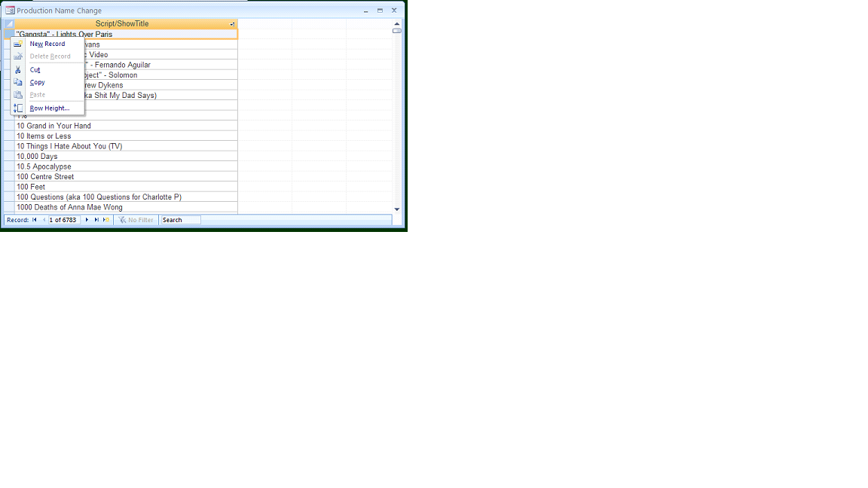Click the scroll up arrow
The width and height of the screenshot is (868, 488).
point(397,24)
